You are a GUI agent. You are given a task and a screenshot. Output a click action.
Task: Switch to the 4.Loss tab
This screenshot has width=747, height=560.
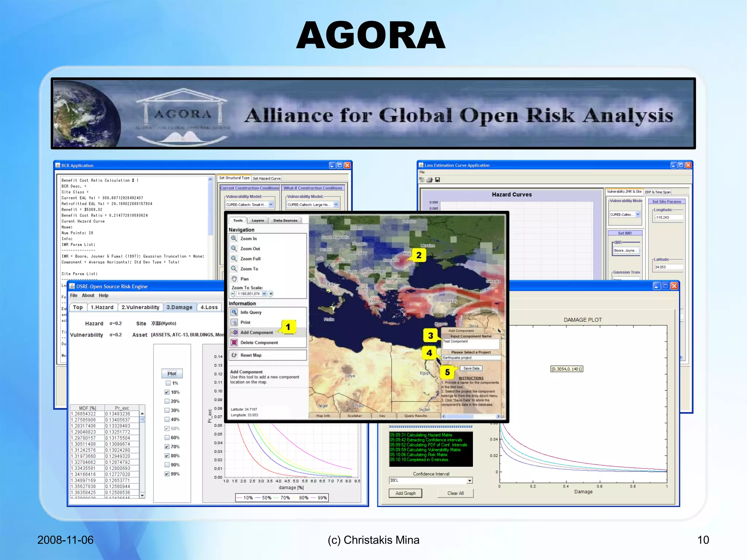click(x=209, y=307)
